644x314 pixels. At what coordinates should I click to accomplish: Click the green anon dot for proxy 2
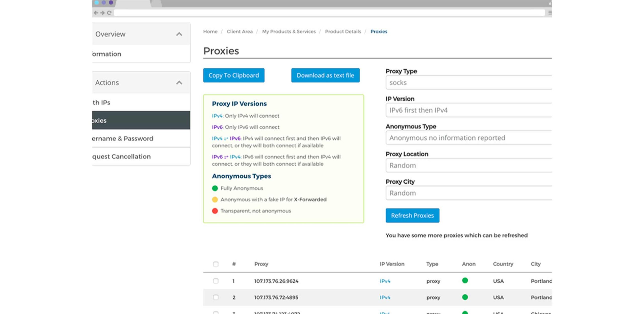(465, 297)
